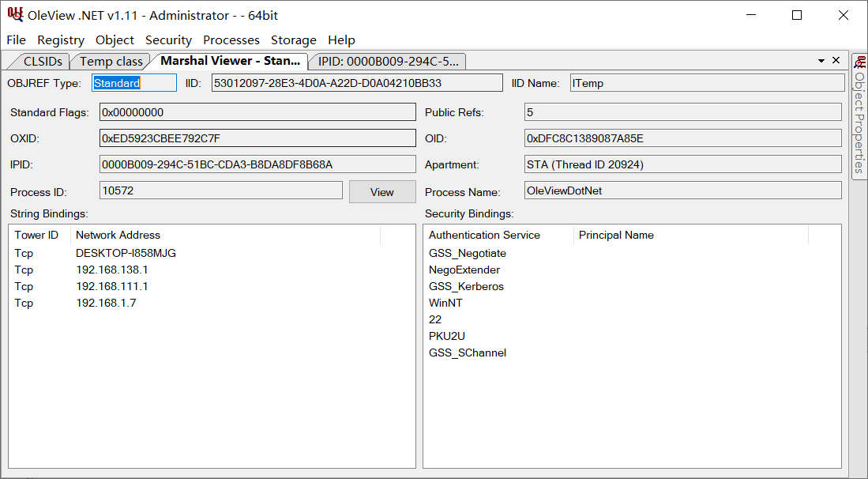Switch to the IPID: 0000B009 tab
Image resolution: width=868 pixels, height=479 pixels.
click(x=388, y=61)
